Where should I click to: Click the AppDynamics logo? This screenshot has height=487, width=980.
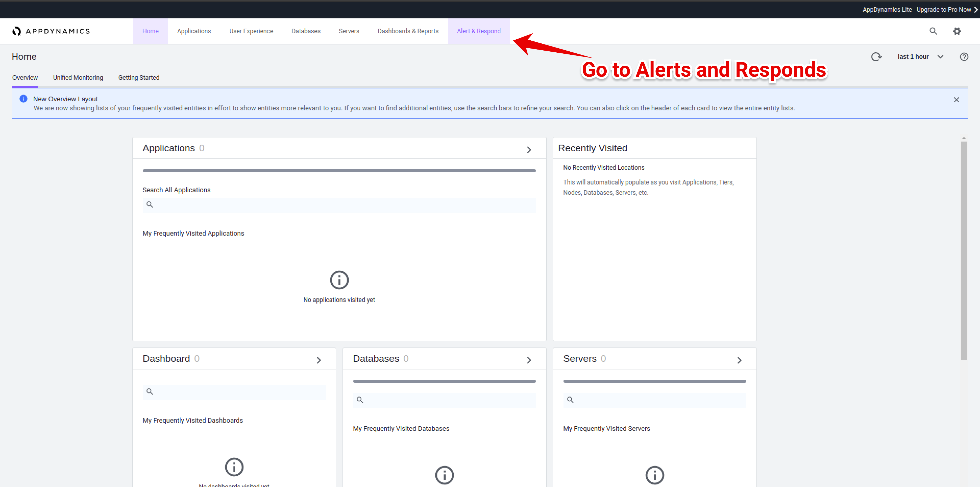(51, 31)
